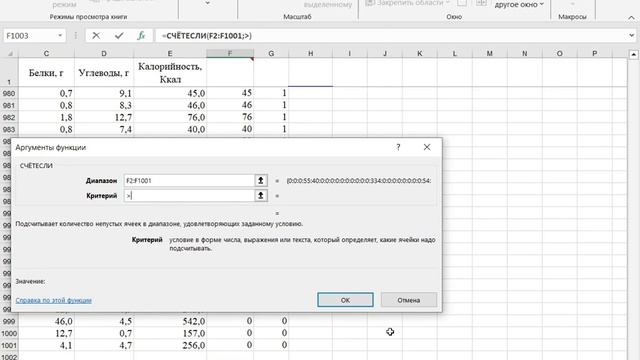Select the Белки, г header cell

pyautogui.click(x=47, y=73)
